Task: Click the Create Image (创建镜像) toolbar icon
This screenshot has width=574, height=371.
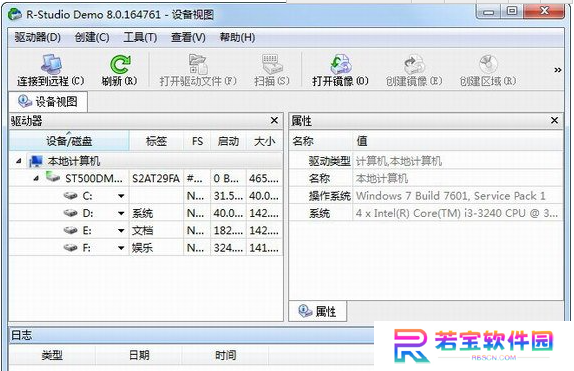Action: (x=414, y=64)
